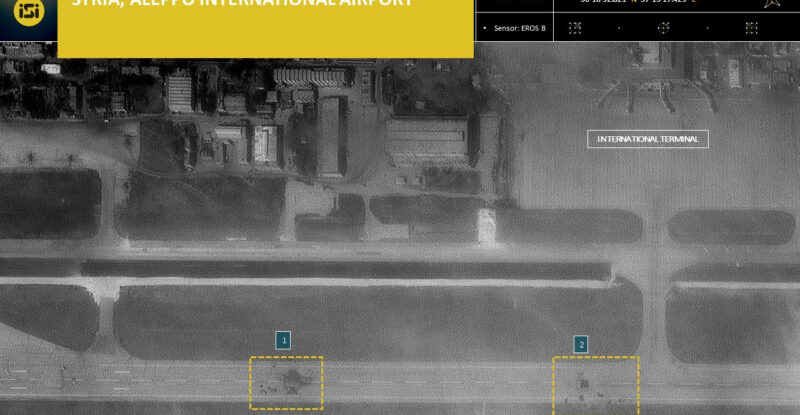Click the large hangar building roof
The width and height of the screenshot is (800, 415).
427,141
